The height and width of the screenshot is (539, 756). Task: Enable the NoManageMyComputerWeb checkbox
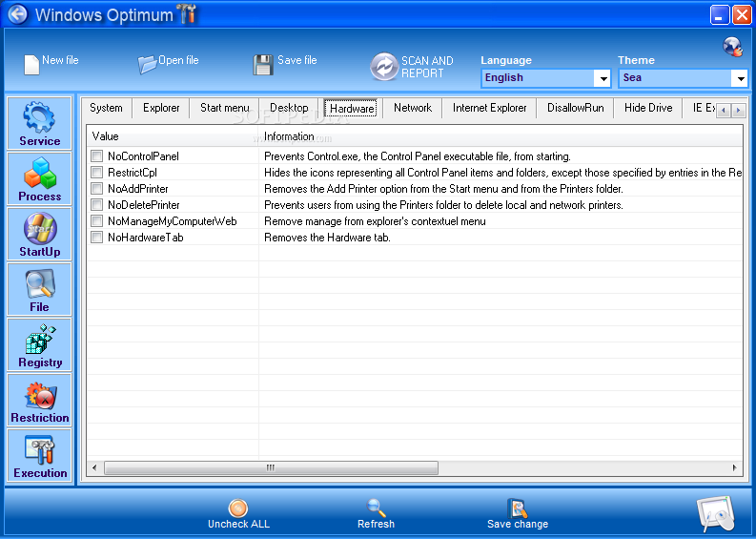97,221
